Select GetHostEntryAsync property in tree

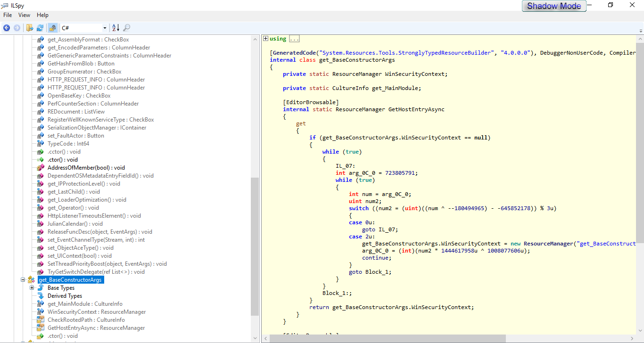[96, 328]
